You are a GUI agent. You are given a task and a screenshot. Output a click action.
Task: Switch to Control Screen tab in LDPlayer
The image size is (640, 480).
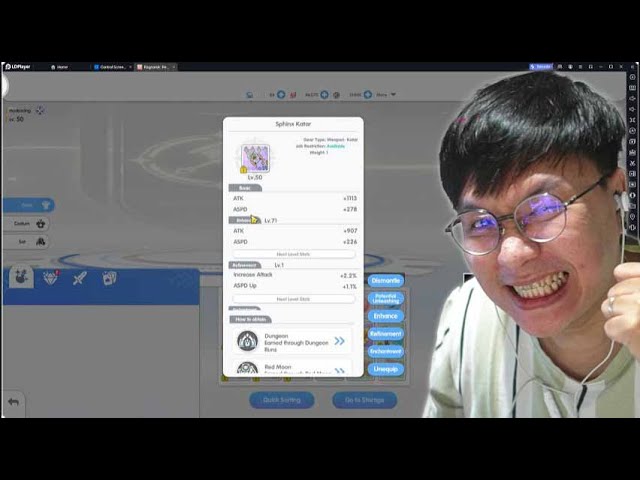point(111,67)
